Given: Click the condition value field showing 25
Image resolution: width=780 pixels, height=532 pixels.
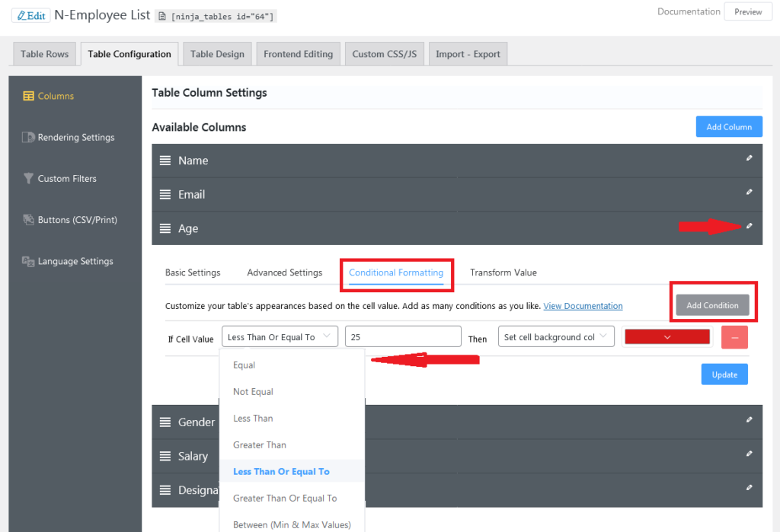Looking at the screenshot, I should (x=403, y=337).
